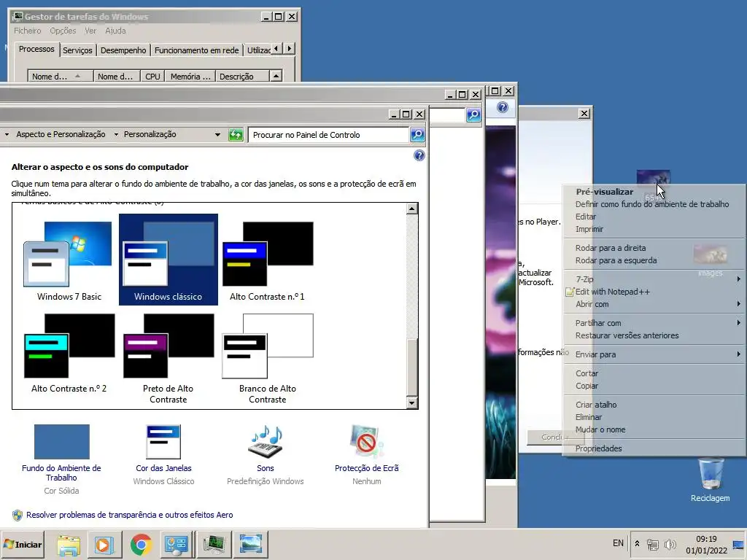Open the Ajuda menu in Gestor de tarefas
The image size is (747, 560).
(115, 31)
